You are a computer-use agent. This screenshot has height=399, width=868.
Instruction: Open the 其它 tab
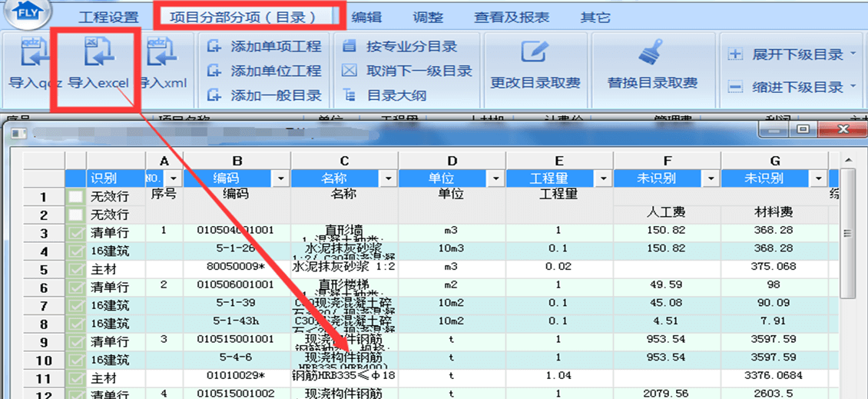click(x=595, y=17)
